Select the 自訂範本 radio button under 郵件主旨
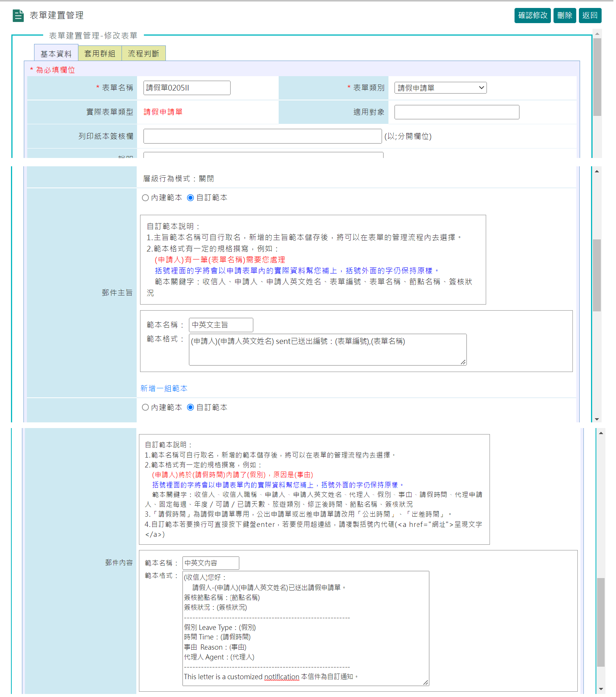This screenshot has width=616, height=697. pos(190,197)
